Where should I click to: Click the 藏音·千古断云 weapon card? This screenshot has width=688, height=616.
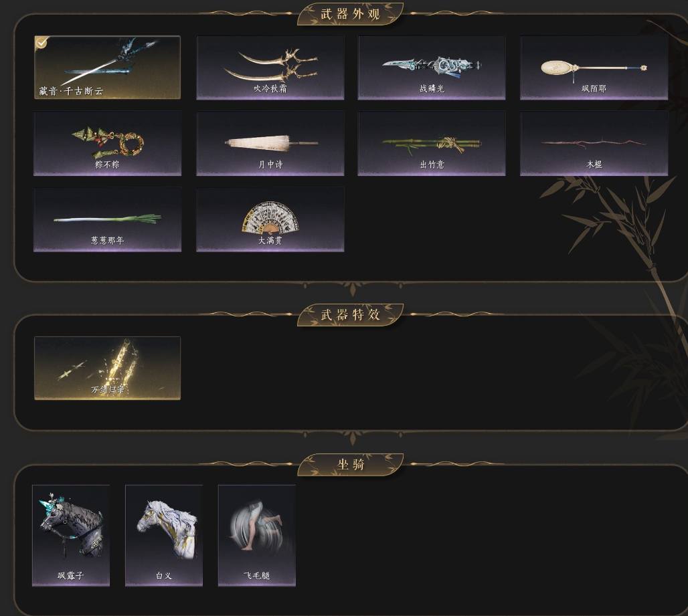point(108,68)
